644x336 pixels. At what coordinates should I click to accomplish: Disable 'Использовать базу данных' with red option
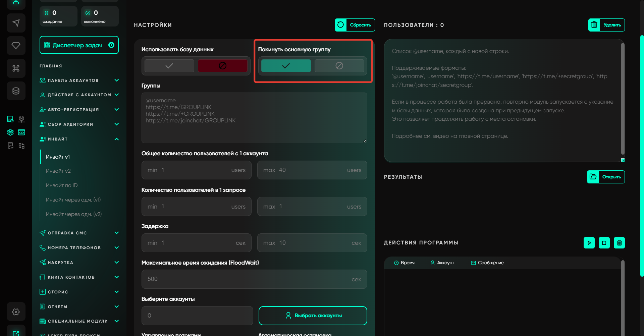pos(222,66)
